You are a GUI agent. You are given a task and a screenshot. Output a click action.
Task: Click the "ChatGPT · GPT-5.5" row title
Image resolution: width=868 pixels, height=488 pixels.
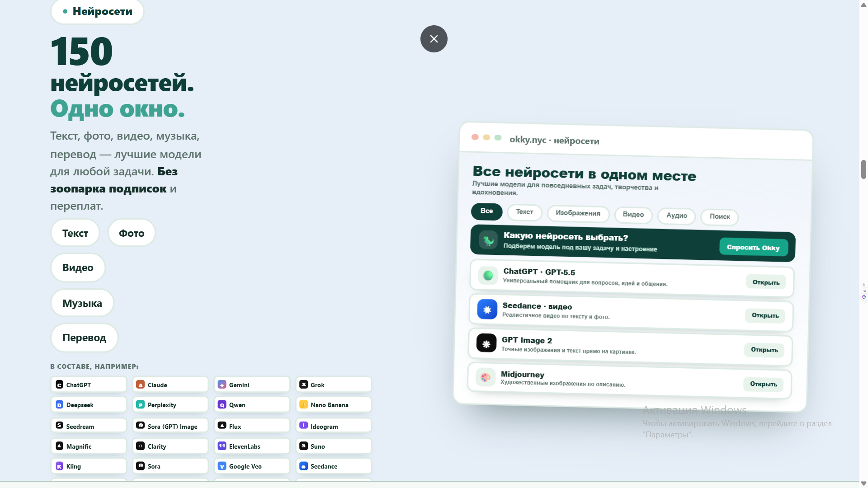click(x=539, y=272)
